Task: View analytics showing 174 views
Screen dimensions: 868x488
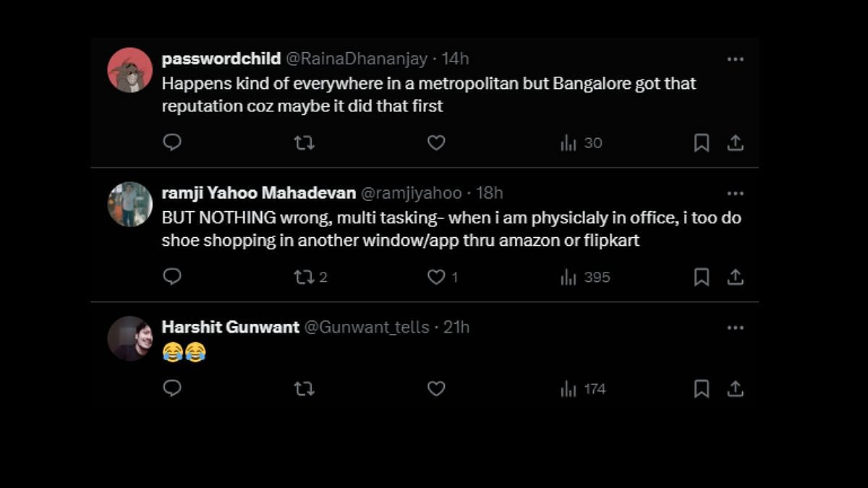Action: click(583, 389)
